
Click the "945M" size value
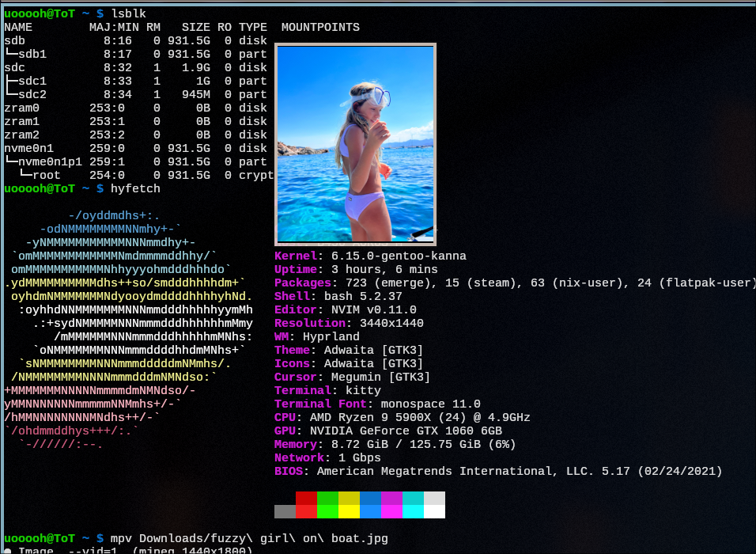pyautogui.click(x=196, y=95)
